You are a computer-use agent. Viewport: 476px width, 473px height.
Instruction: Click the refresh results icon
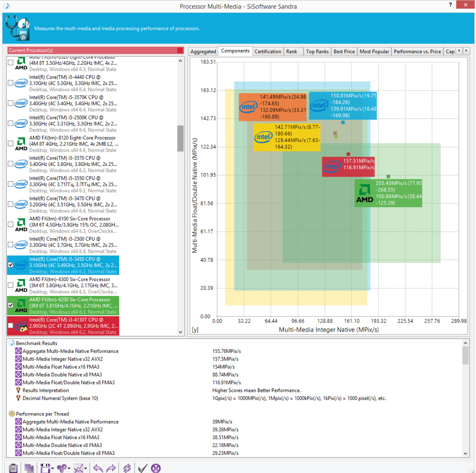[x=127, y=468]
